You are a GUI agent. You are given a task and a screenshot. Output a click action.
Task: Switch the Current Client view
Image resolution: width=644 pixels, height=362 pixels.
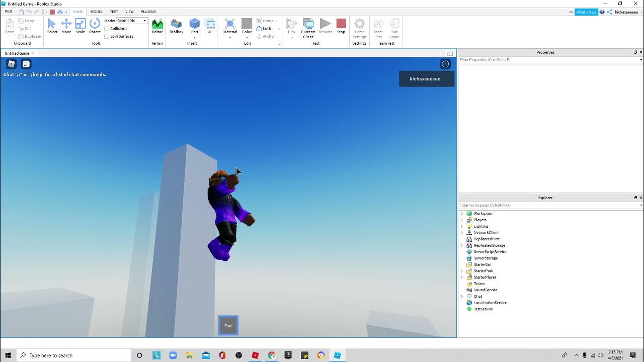click(308, 28)
